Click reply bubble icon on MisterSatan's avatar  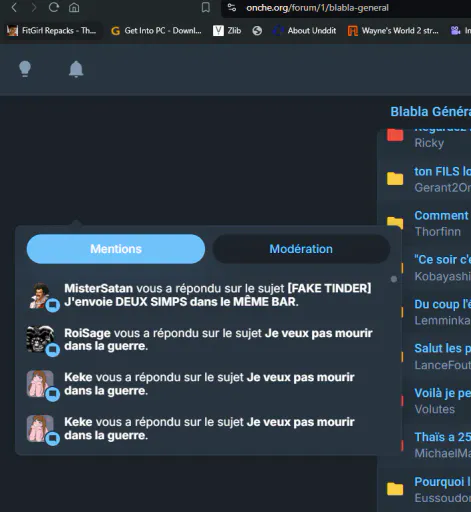tap(53, 305)
